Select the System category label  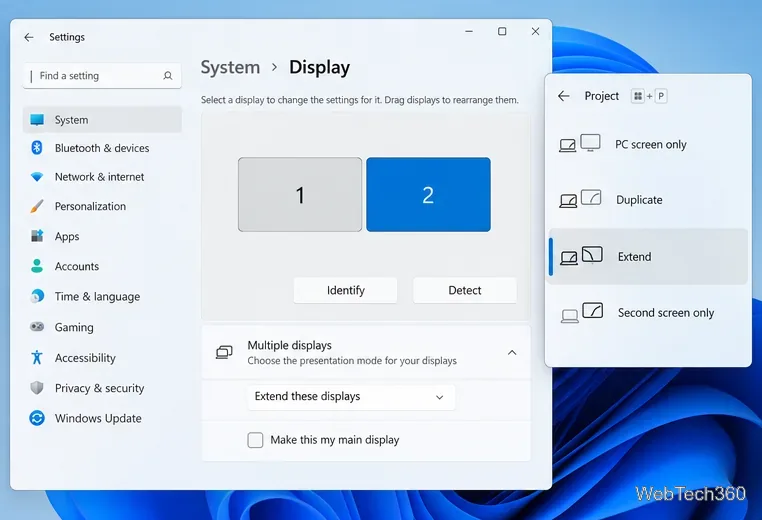pos(71,120)
